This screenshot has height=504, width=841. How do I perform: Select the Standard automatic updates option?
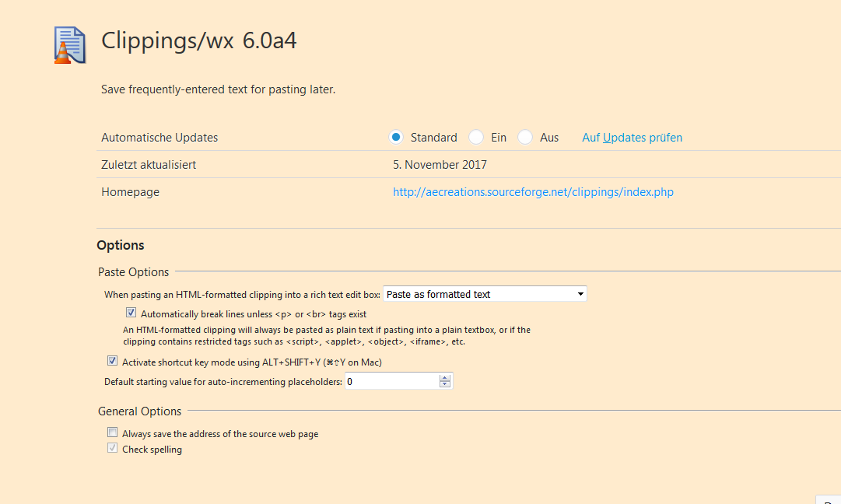coord(396,137)
